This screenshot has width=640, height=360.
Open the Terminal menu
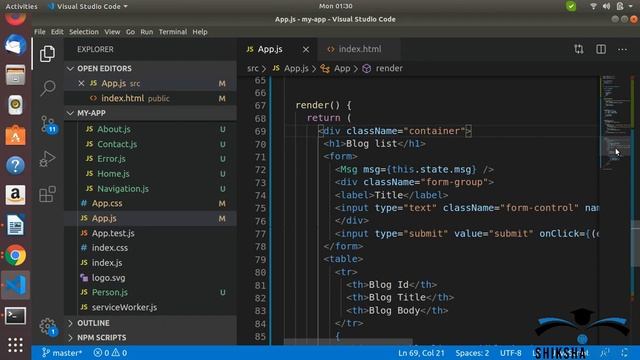coord(173,32)
